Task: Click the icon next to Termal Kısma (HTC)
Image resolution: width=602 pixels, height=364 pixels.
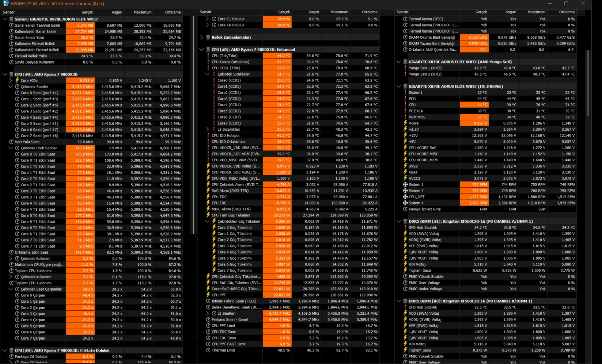Action: coord(405,19)
